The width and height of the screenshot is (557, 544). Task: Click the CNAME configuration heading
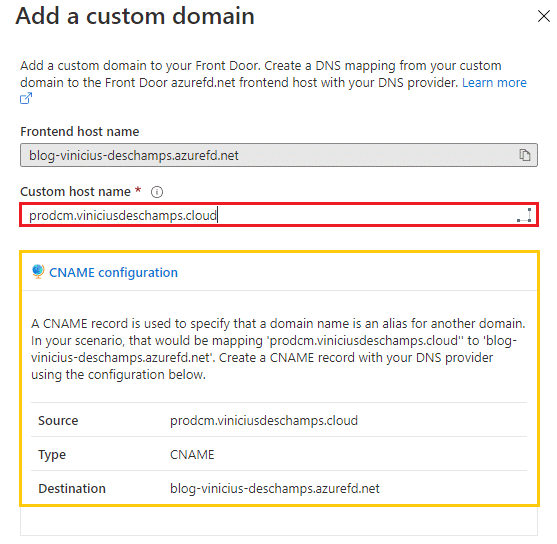coord(113,273)
